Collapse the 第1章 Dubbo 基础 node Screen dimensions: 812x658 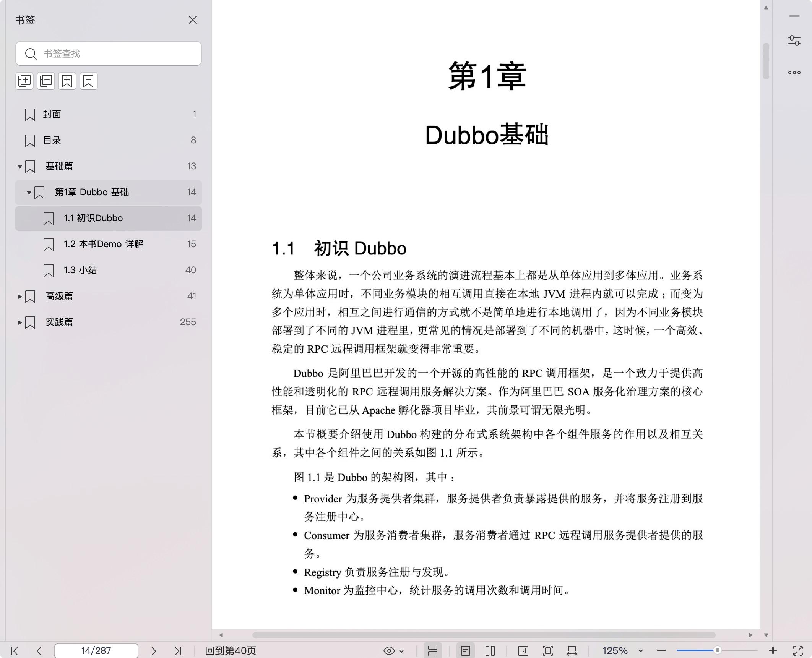click(x=29, y=193)
